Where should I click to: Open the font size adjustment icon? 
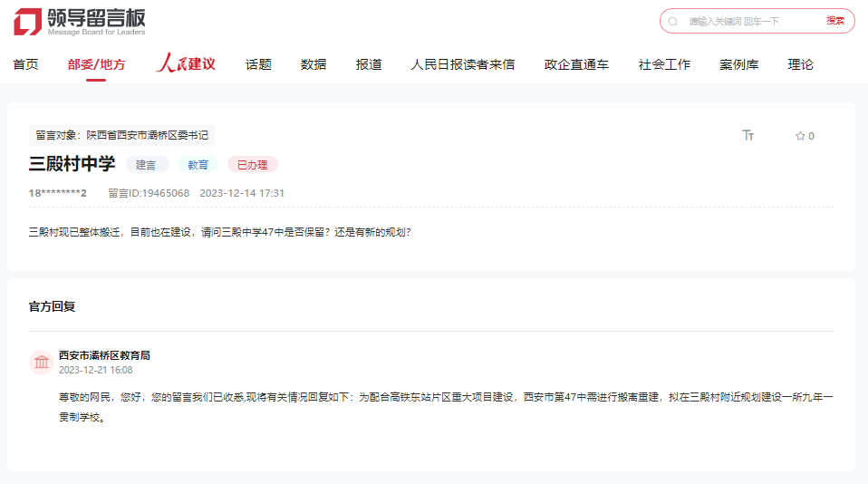747,135
